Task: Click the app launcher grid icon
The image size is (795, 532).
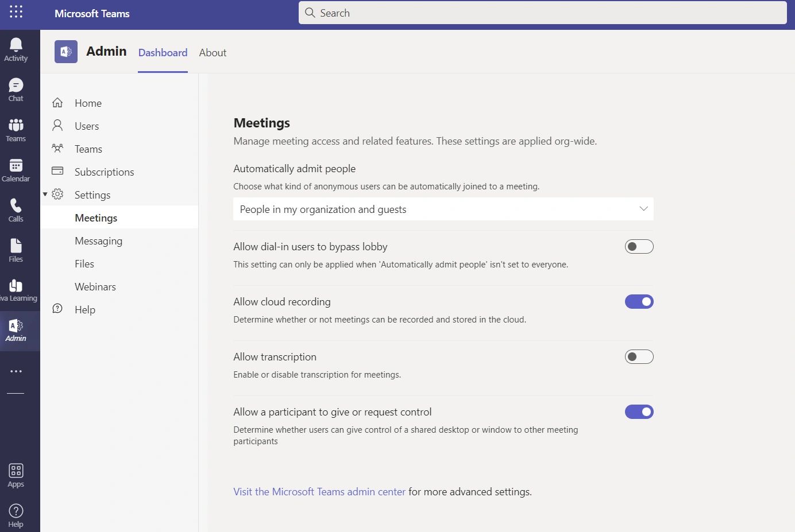Action: coord(16,12)
